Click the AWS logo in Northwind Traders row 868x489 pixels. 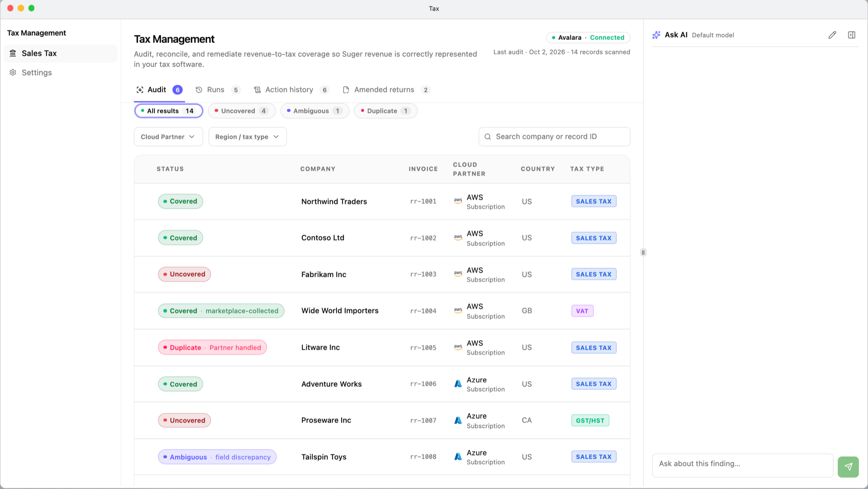point(458,201)
